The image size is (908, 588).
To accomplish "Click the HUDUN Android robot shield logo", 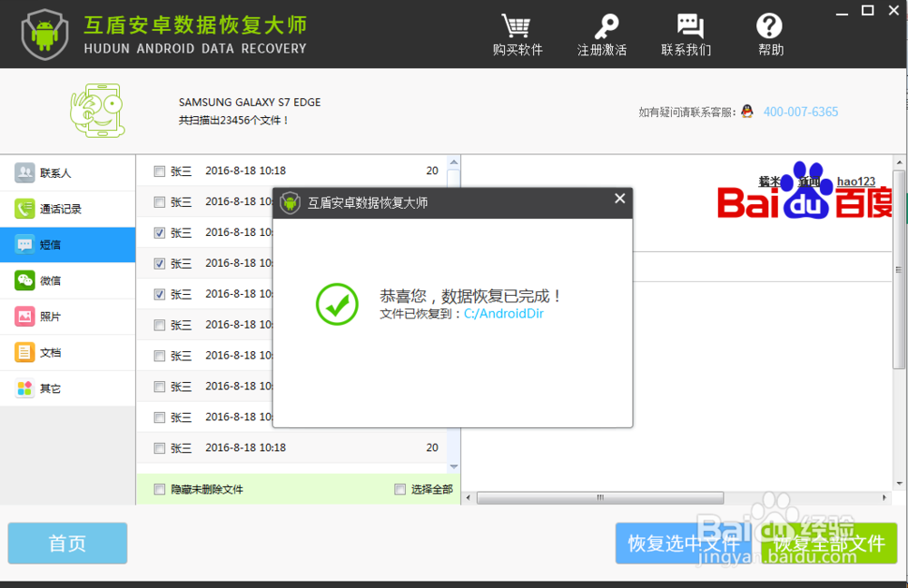I will (x=44, y=34).
